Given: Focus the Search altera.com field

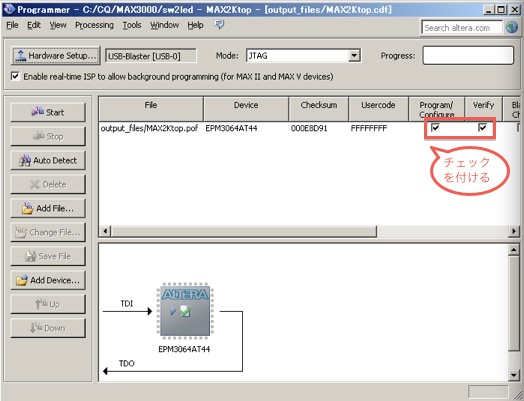Looking at the screenshot, I should 462,28.
